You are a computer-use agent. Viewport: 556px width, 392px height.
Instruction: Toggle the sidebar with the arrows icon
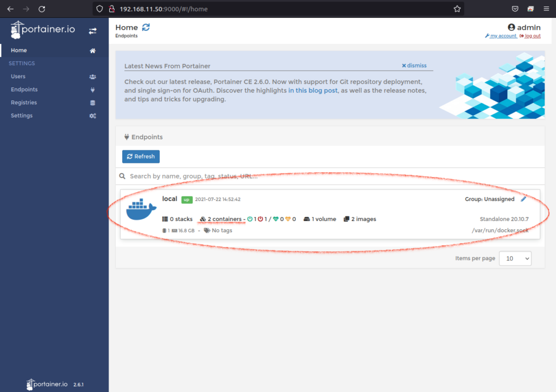(92, 31)
